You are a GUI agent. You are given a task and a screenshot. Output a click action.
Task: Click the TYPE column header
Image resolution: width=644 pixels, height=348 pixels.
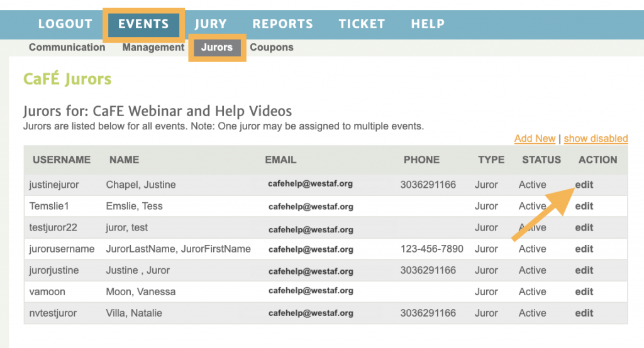(491, 160)
